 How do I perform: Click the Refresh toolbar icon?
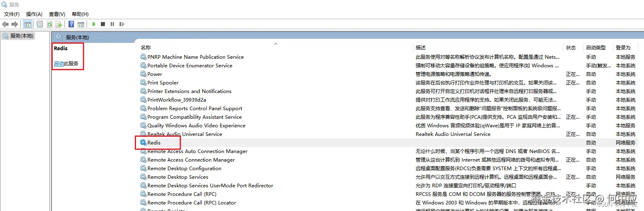coord(49,24)
